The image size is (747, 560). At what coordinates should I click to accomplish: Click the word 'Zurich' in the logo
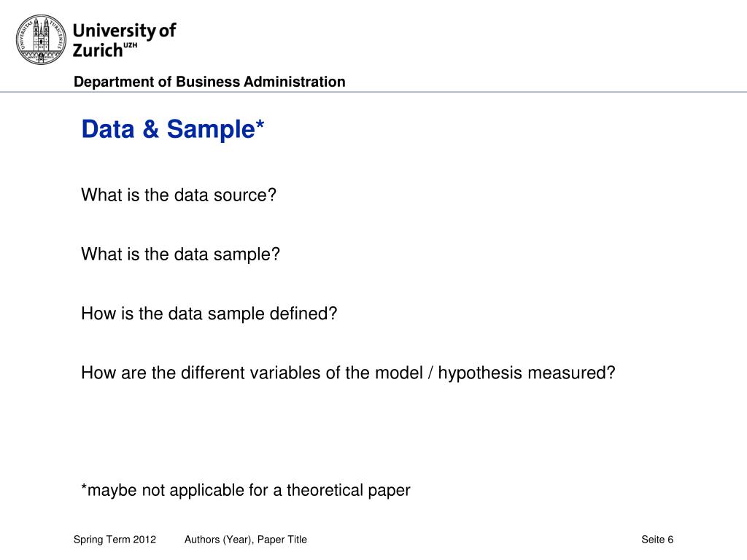click(98, 50)
